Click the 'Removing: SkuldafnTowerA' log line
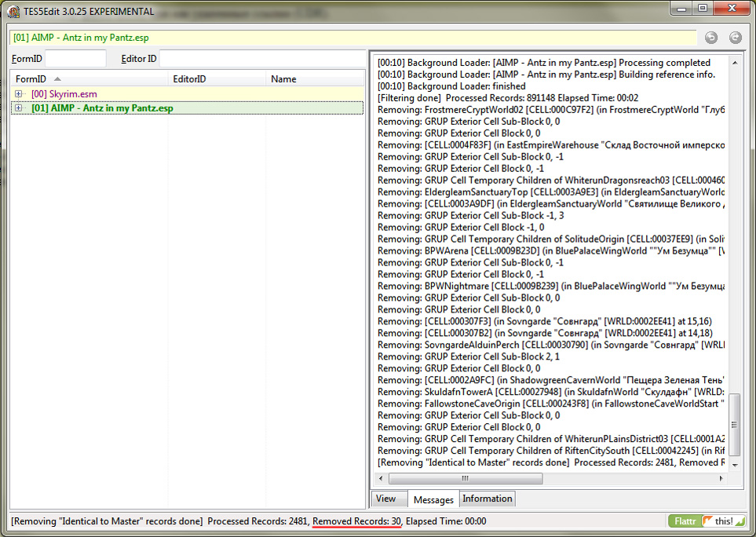This screenshot has height=537, width=756. 551,392
